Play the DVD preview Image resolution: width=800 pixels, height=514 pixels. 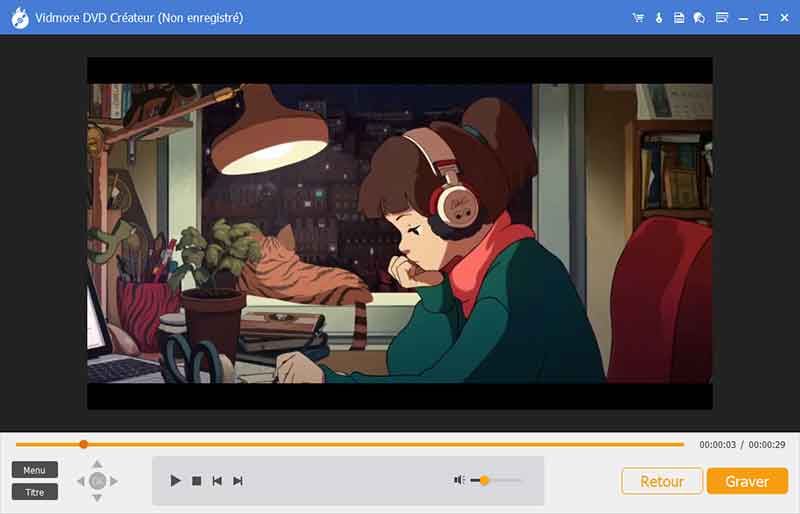coord(175,481)
